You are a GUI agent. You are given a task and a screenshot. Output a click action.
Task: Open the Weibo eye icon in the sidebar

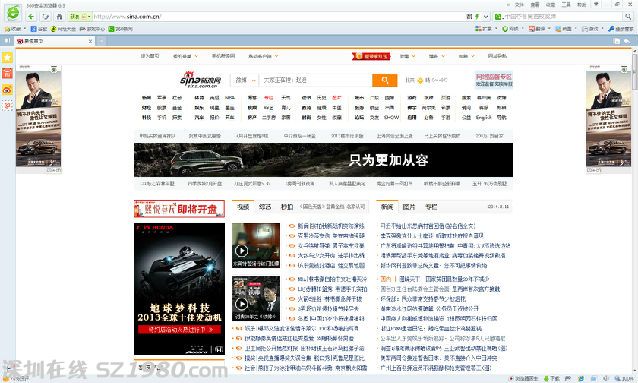[7, 90]
